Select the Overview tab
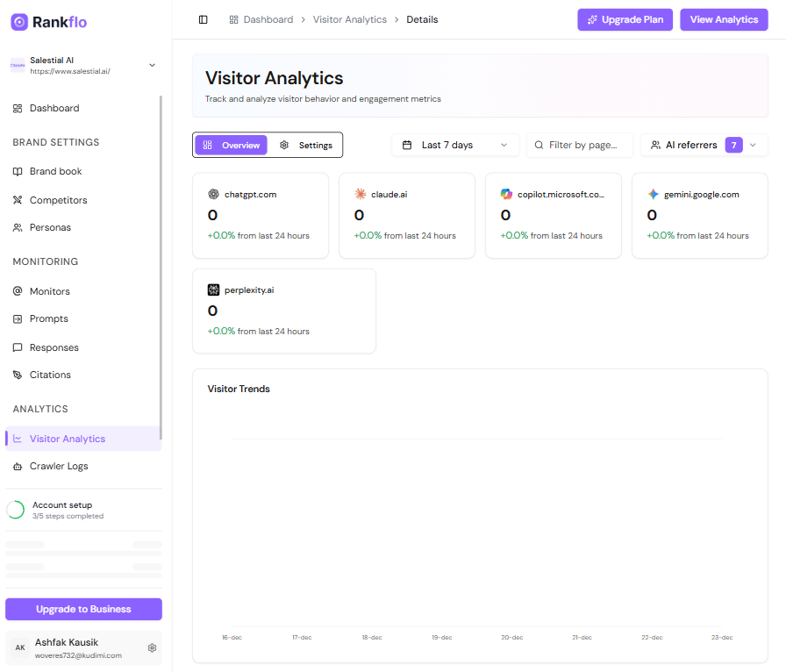This screenshot has width=786, height=672. (230, 145)
